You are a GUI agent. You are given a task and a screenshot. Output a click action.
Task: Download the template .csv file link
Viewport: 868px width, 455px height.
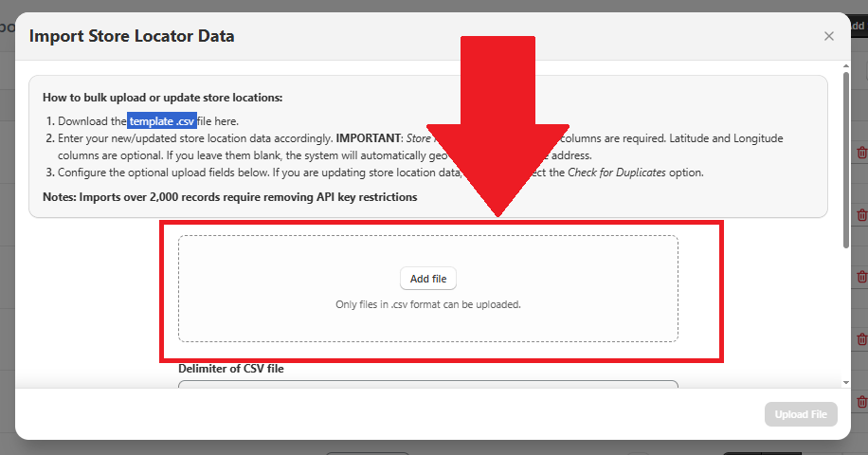pos(162,121)
